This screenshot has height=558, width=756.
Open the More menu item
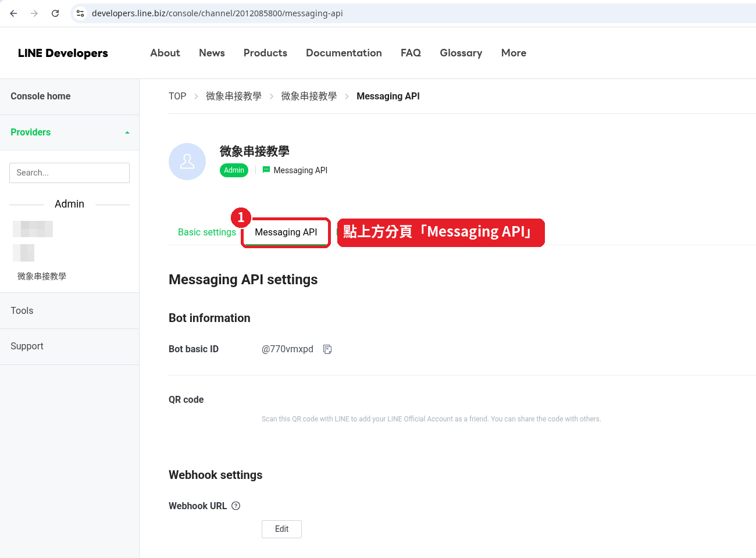point(513,53)
